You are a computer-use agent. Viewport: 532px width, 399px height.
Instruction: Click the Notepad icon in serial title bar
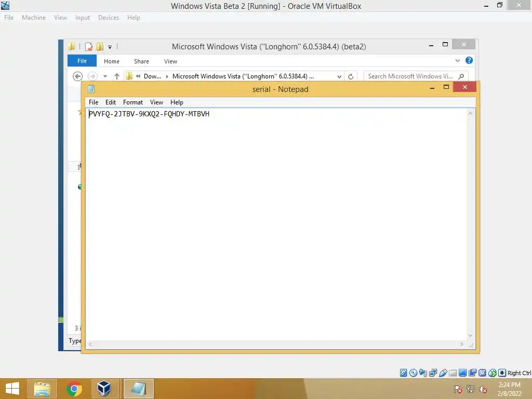(x=90, y=89)
